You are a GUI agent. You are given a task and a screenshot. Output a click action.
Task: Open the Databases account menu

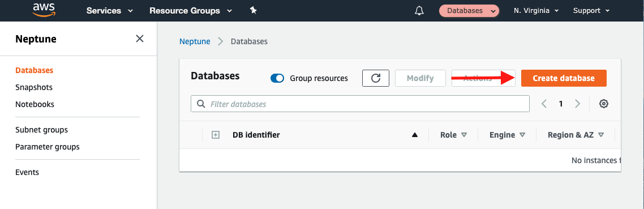(x=469, y=11)
